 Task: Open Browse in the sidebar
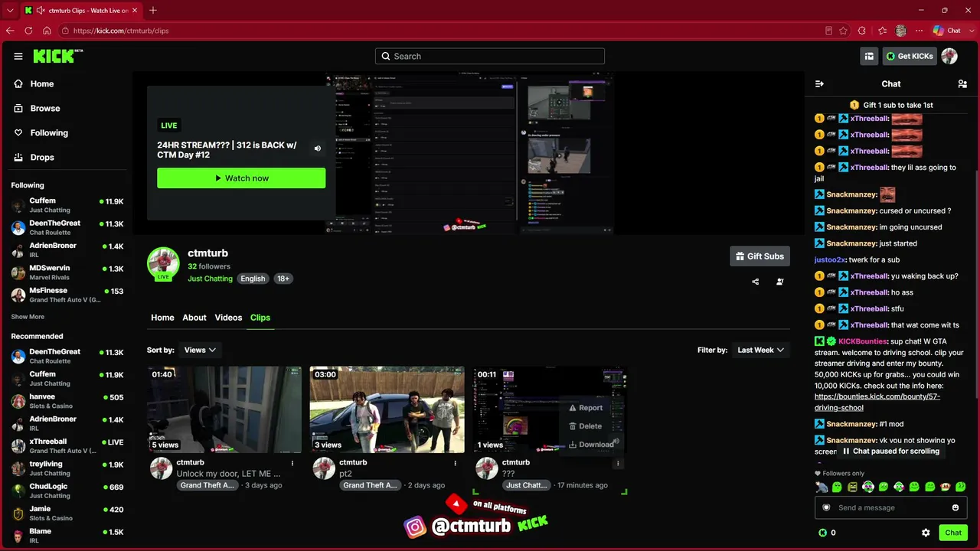click(x=44, y=108)
